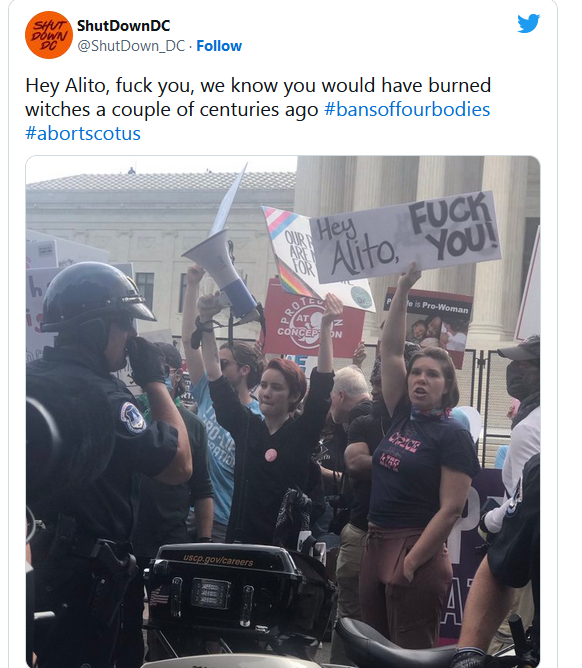
Task: Click the uscp.gov/careers text on motorcycle box
Action: [x=218, y=560]
